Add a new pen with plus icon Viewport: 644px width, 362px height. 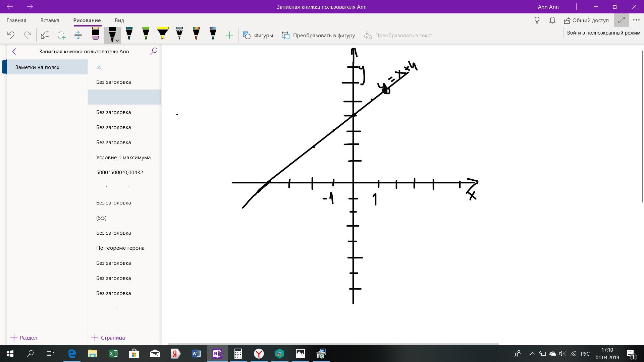(229, 35)
